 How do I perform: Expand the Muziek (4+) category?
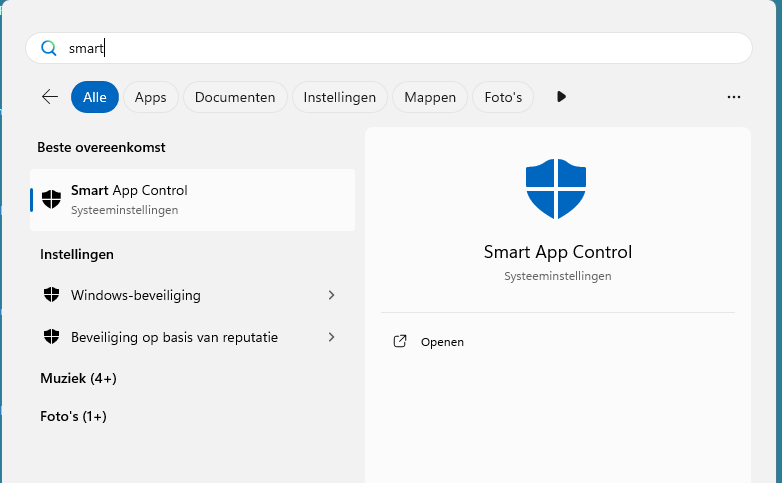[x=78, y=378]
